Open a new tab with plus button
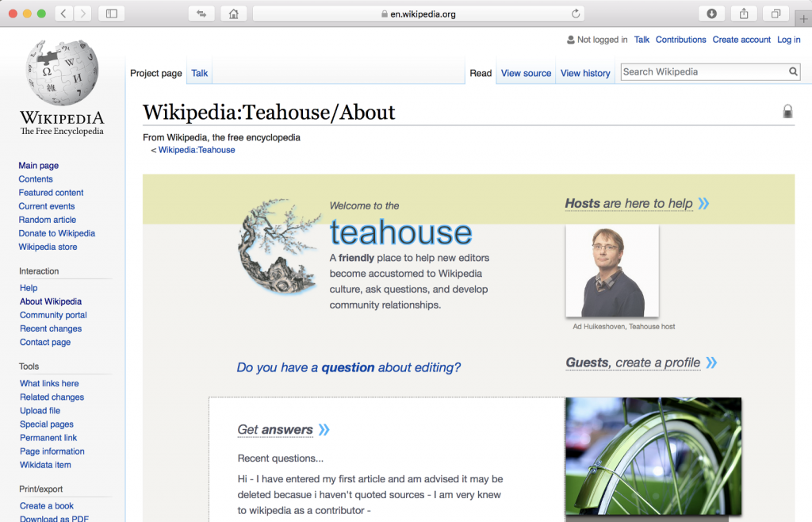This screenshot has width=812, height=522. [804, 19]
